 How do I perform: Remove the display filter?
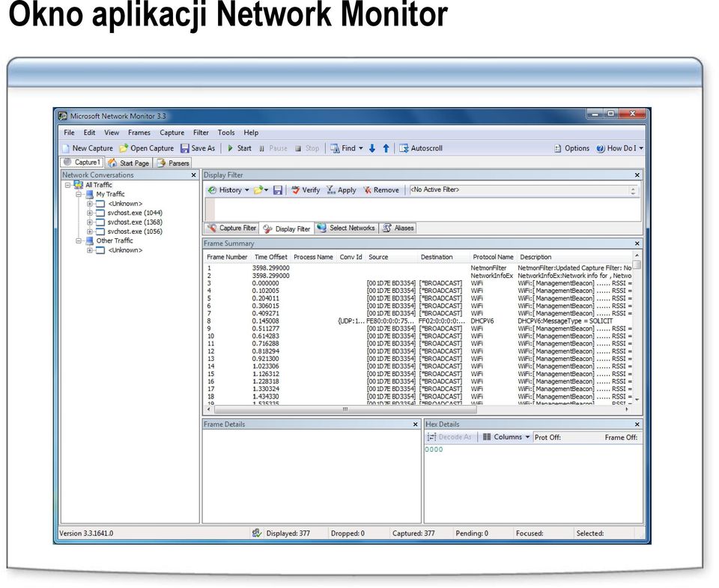[381, 190]
